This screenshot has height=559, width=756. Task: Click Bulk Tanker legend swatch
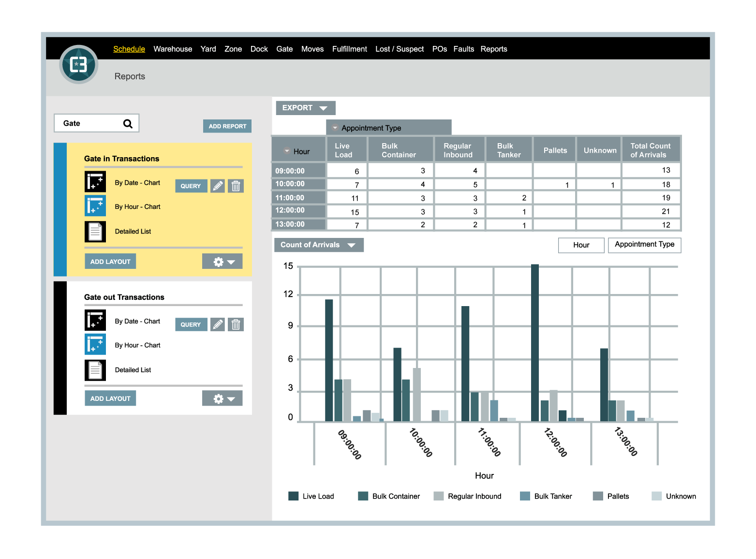(525, 496)
